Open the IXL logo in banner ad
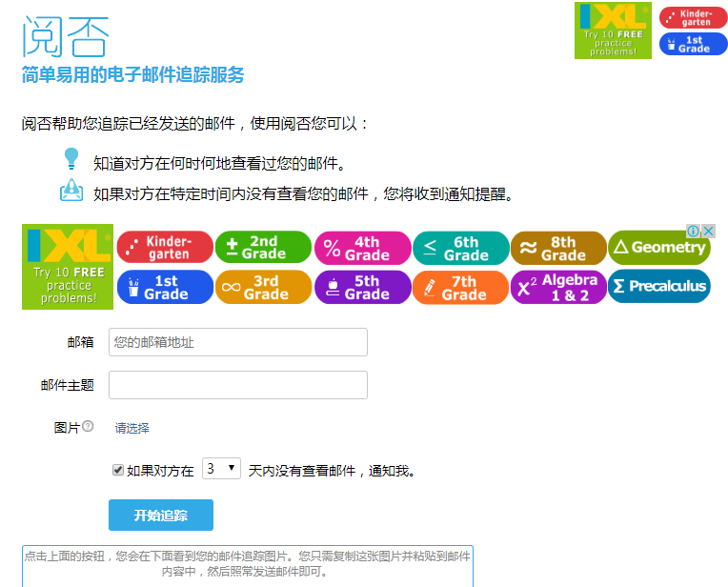728x587 pixels. pyautogui.click(x=68, y=267)
